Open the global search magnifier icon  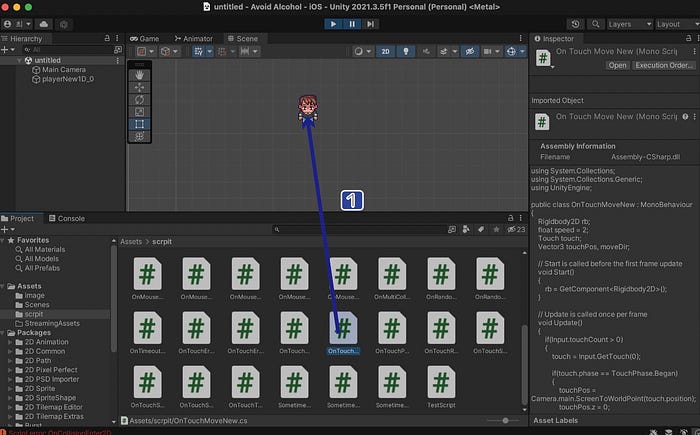click(x=596, y=24)
